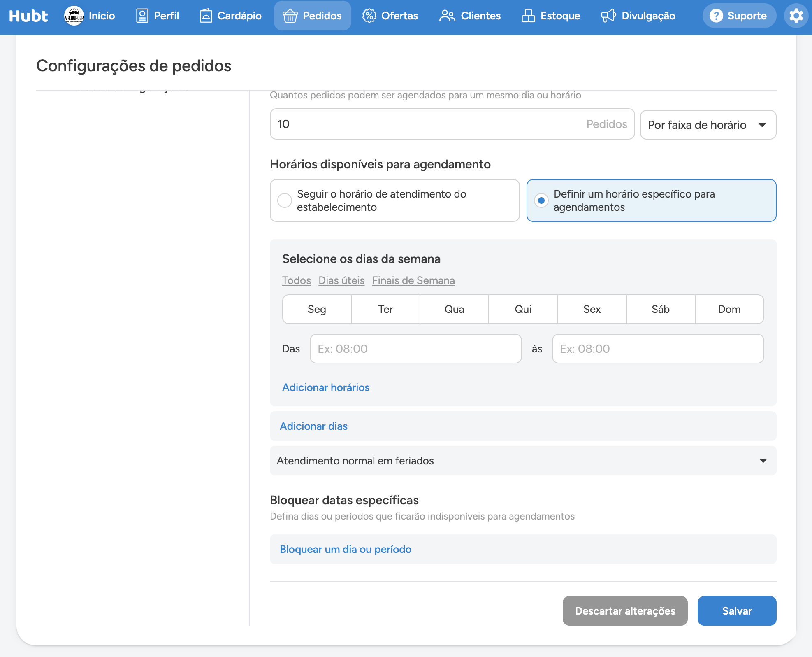
Task: Toggle the Dom weekday button
Action: coord(729,309)
